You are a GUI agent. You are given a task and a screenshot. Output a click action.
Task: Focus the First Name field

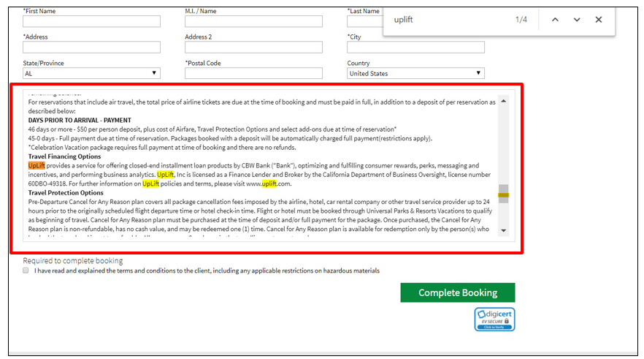point(91,21)
